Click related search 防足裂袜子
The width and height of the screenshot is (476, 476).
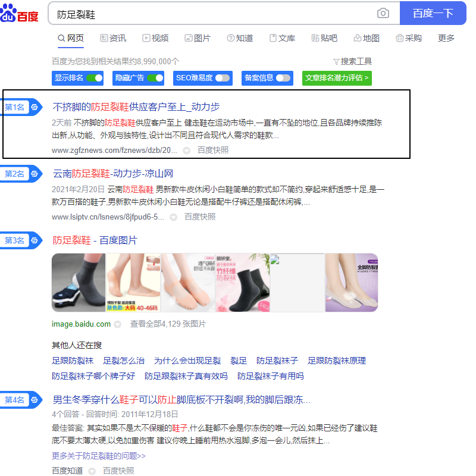[x=277, y=361]
